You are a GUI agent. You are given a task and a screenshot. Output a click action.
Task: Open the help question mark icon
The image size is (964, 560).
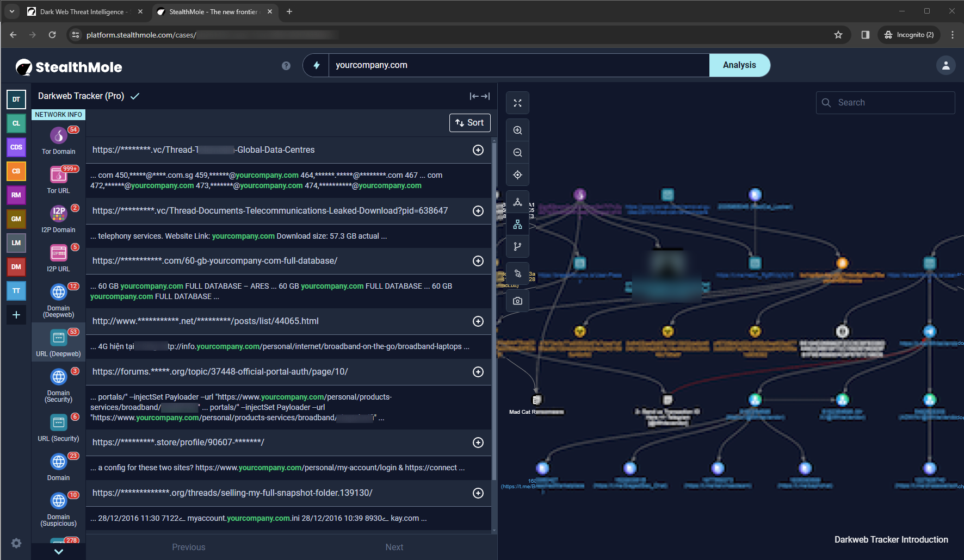click(x=286, y=66)
